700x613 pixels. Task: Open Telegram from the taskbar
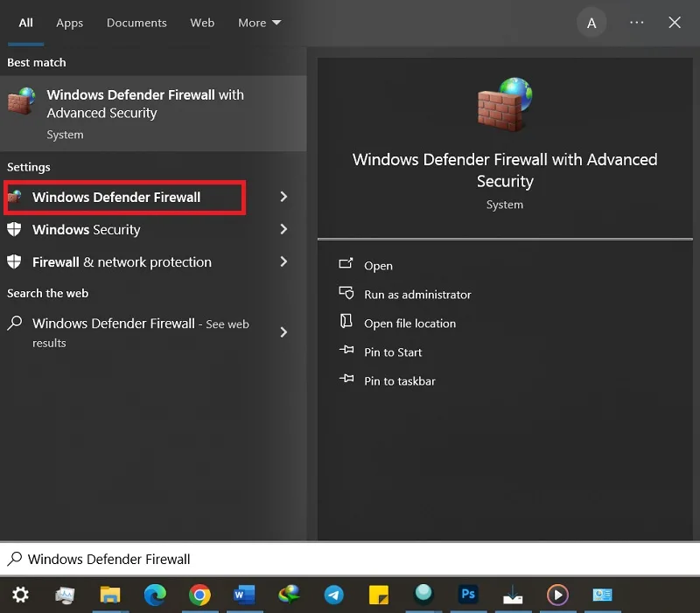coord(333,595)
